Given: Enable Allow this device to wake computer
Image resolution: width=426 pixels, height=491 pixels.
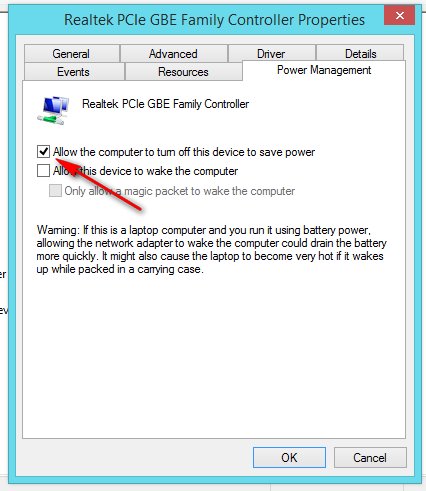Looking at the screenshot, I should [x=43, y=171].
